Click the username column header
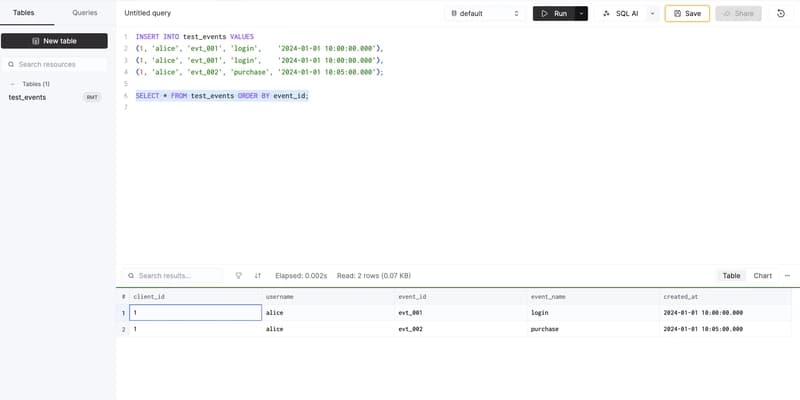 [x=328, y=296]
